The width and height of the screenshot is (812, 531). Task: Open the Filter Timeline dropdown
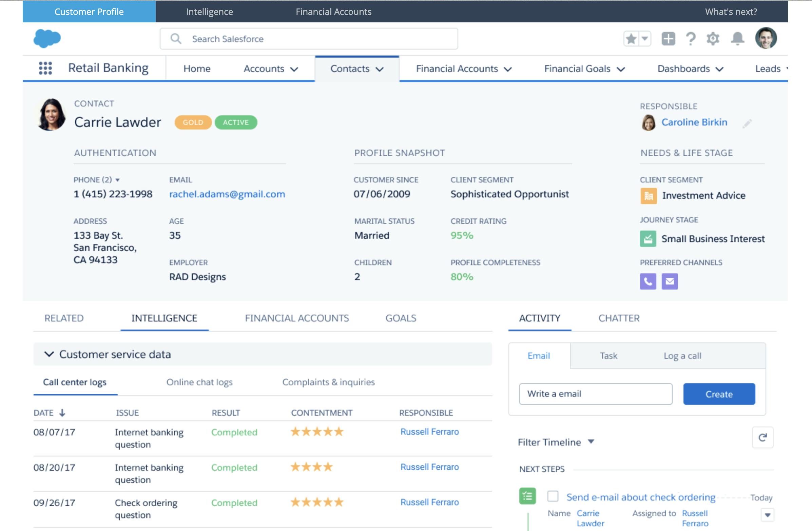[x=556, y=442]
